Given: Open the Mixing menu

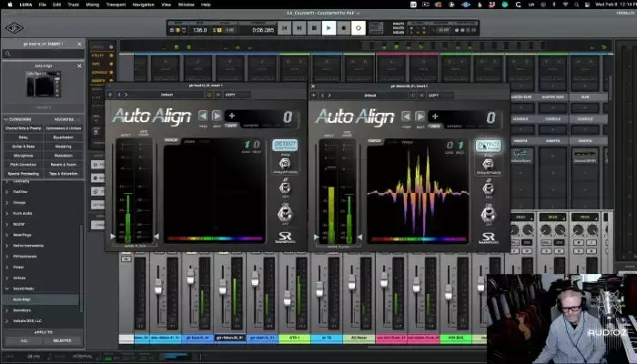Looking at the screenshot, I should [92, 5].
